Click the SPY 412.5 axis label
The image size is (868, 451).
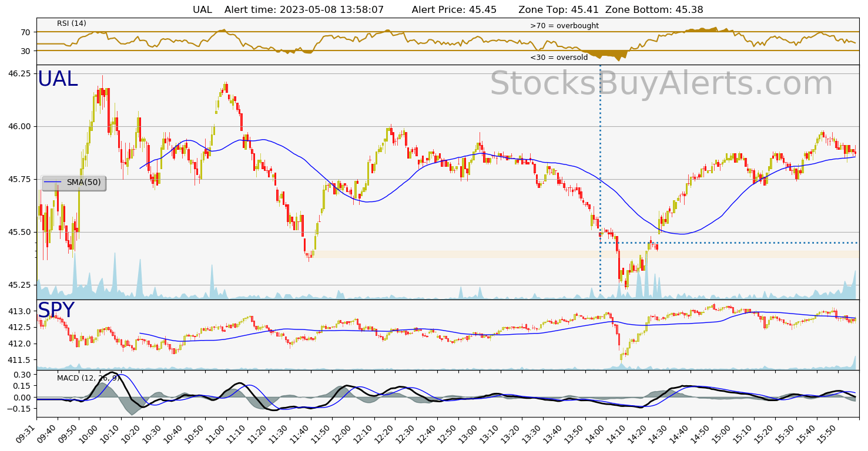(20, 327)
